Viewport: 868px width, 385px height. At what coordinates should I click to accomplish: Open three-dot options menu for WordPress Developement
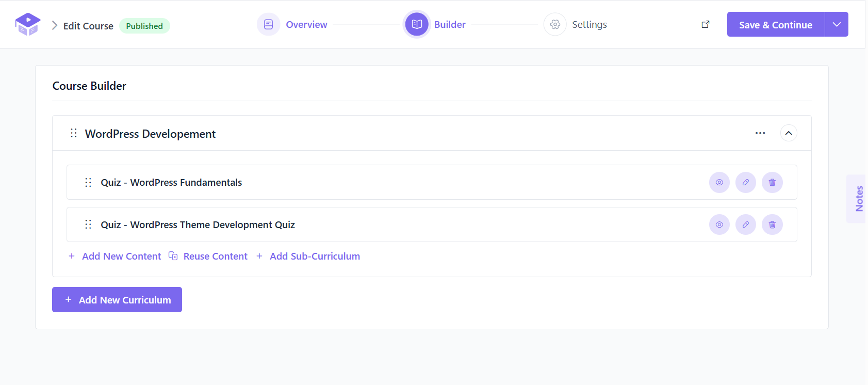coord(760,133)
